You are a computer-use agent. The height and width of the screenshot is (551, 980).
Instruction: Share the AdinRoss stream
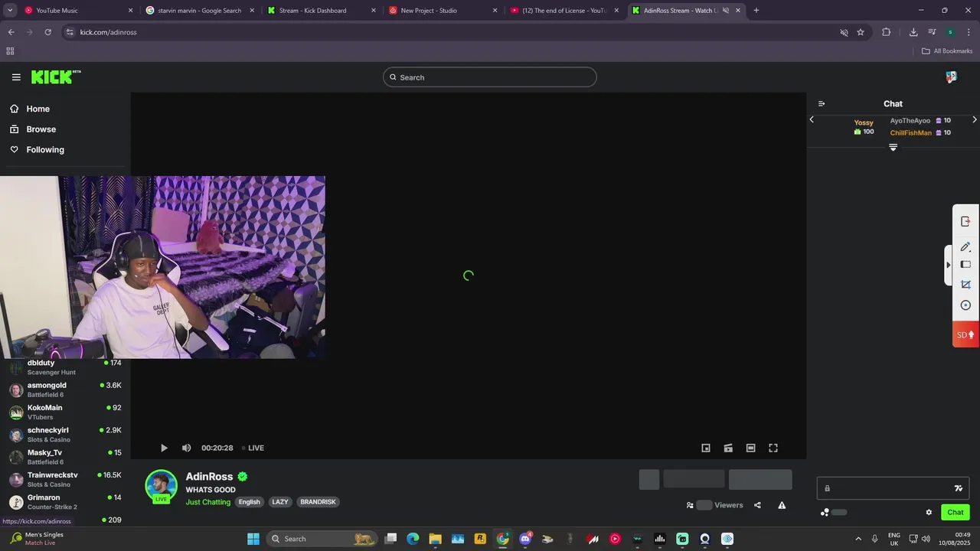(757, 505)
